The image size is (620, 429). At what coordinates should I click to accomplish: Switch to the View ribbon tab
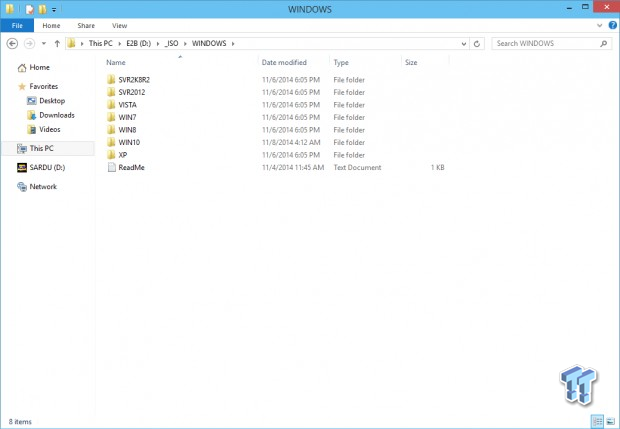[x=119, y=26]
